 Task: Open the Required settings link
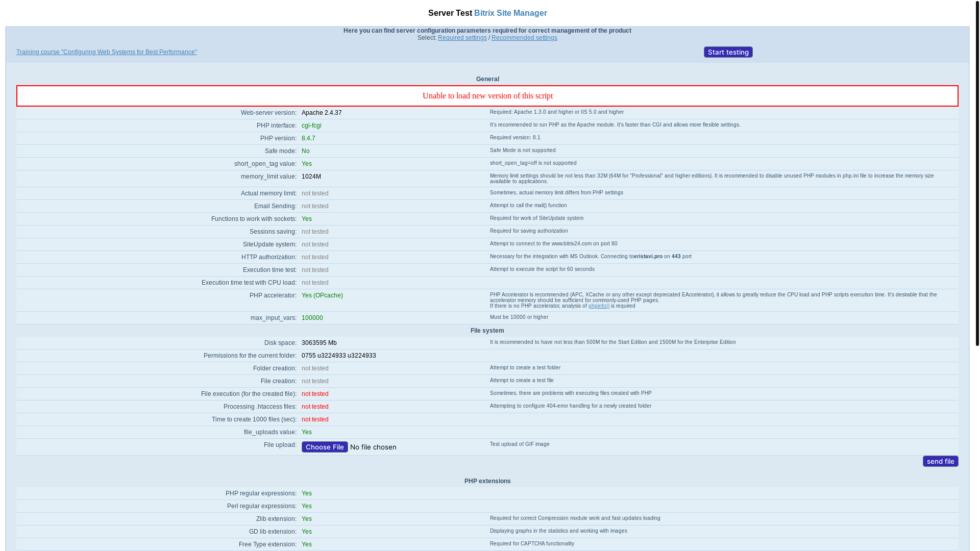pyautogui.click(x=462, y=38)
